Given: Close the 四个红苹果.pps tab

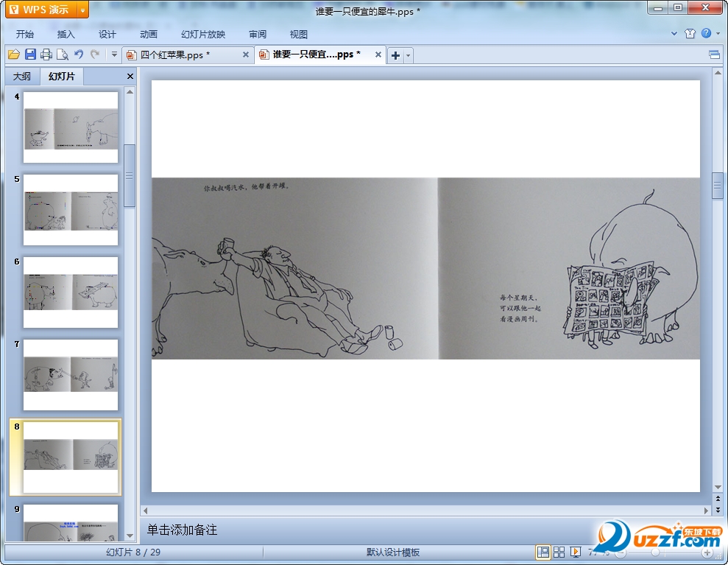Looking at the screenshot, I should [x=246, y=55].
